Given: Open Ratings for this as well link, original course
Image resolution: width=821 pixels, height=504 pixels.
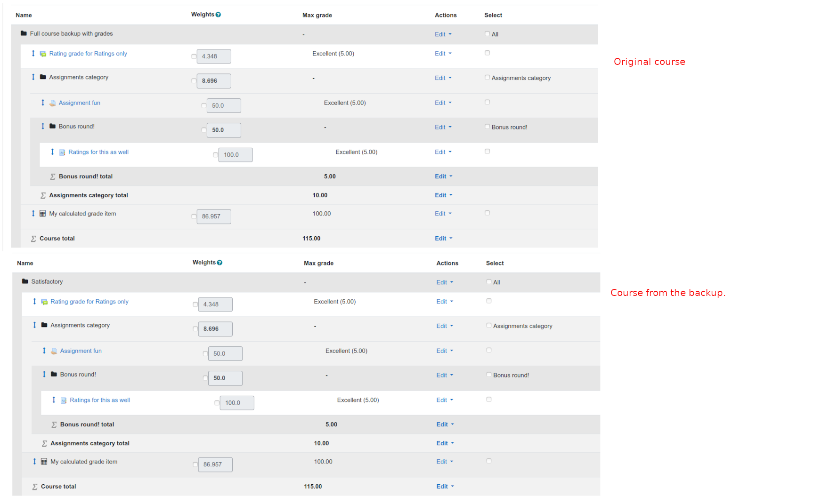Looking at the screenshot, I should (98, 152).
